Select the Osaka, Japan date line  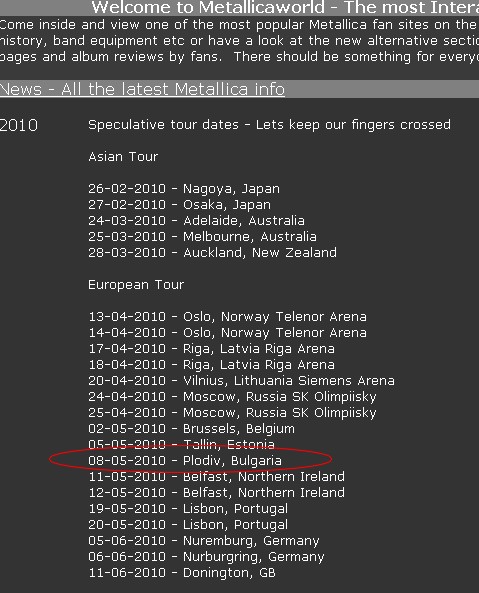[180, 205]
